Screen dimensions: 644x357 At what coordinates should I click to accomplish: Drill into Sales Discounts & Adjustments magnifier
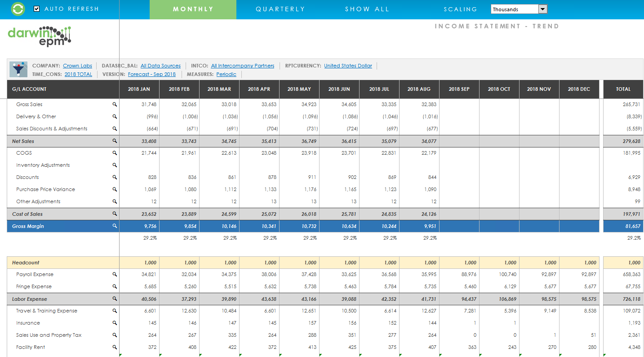[115, 129]
